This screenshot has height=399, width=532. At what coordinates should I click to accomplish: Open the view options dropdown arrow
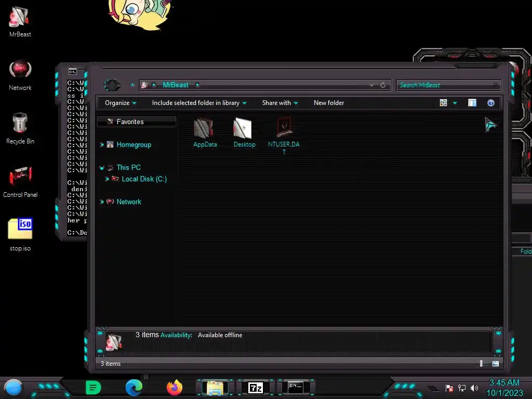(455, 103)
